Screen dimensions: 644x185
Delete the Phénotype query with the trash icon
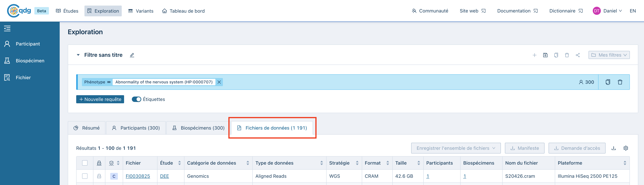(620, 82)
